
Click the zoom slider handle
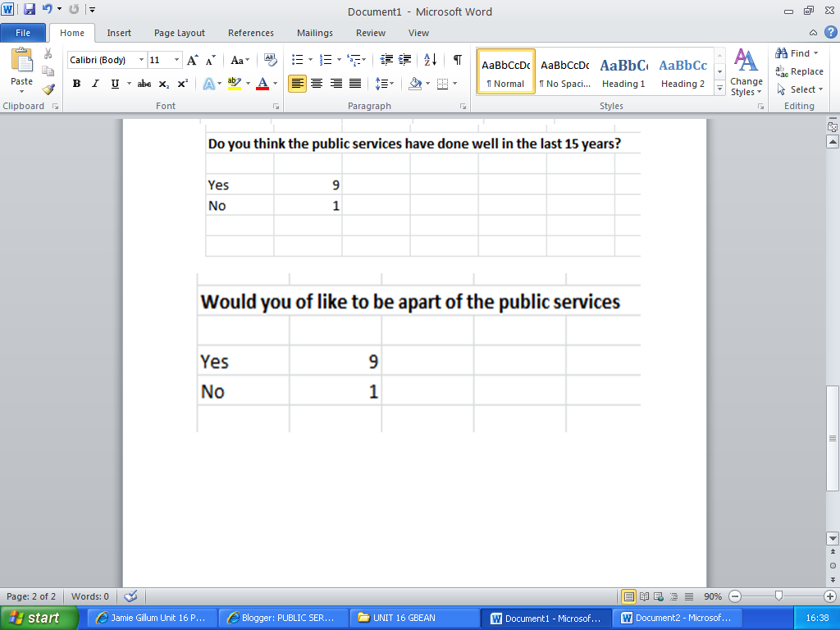(x=779, y=596)
